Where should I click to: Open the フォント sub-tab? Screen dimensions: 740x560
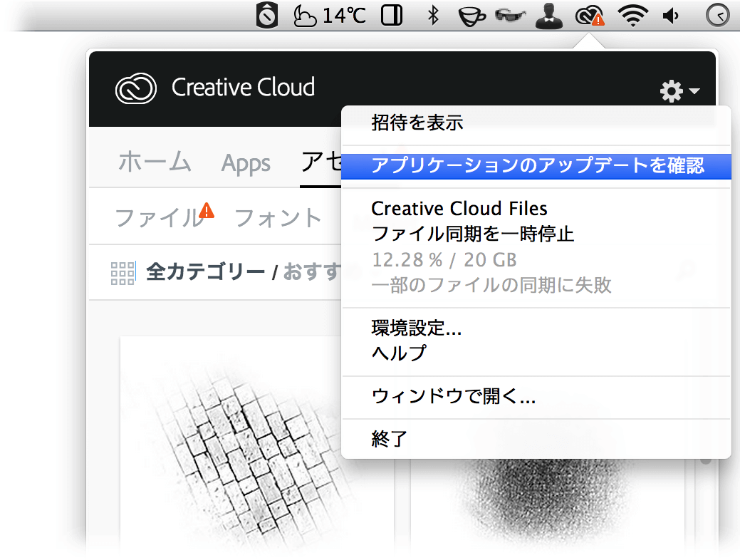[x=278, y=218]
